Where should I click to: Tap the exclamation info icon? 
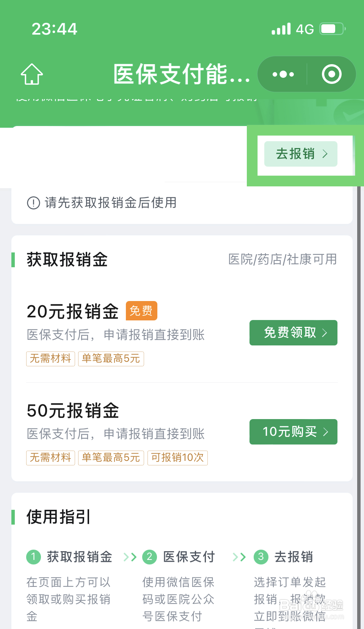click(x=33, y=203)
